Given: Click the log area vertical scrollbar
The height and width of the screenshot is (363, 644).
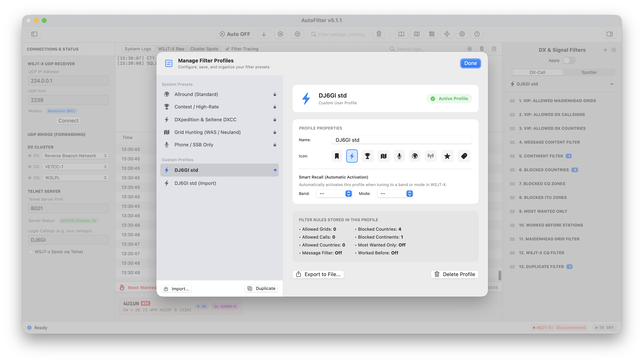Looking at the screenshot, I should pos(499,276).
